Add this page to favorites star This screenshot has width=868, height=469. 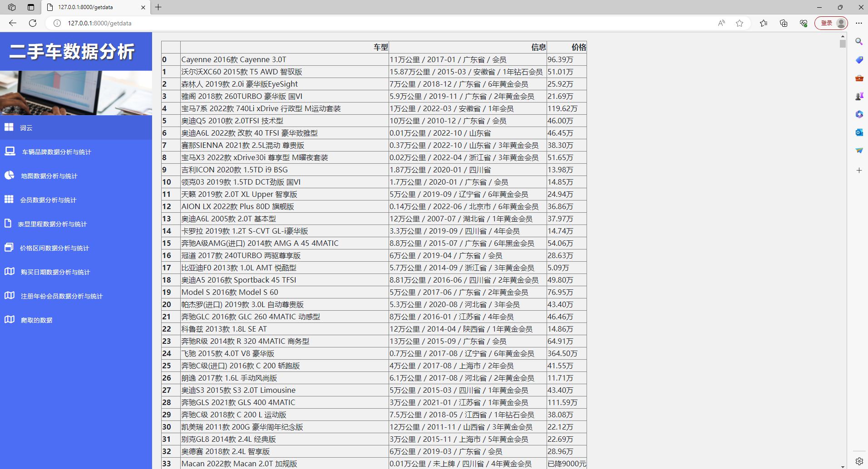click(740, 23)
